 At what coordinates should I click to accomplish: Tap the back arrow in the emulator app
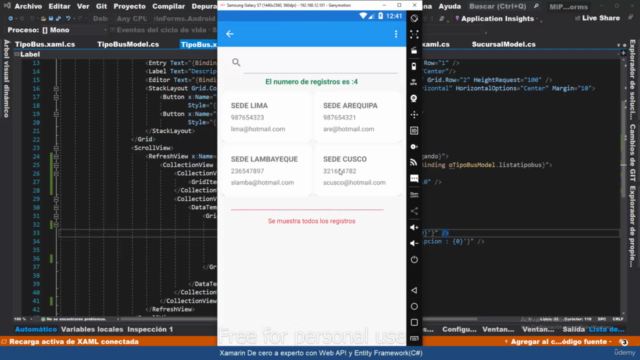(x=230, y=34)
